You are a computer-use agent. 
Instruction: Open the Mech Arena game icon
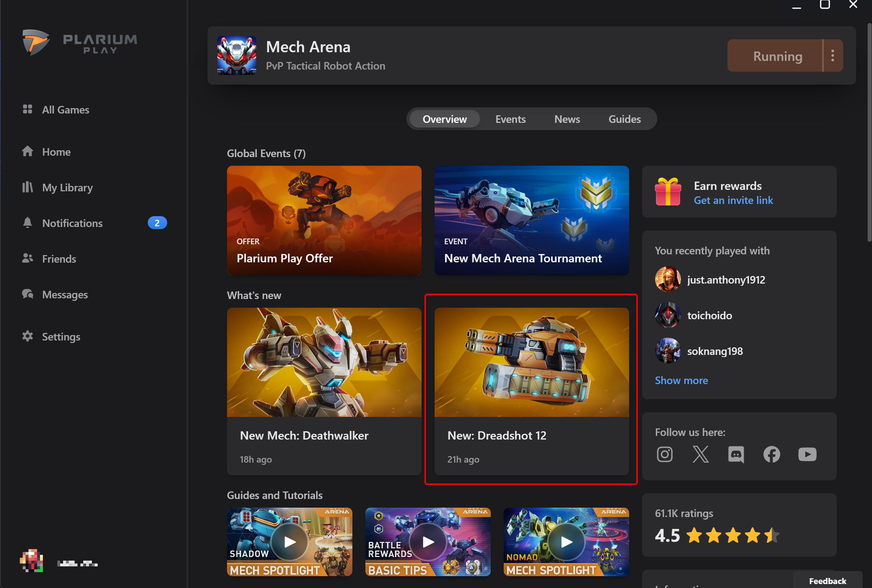(237, 55)
